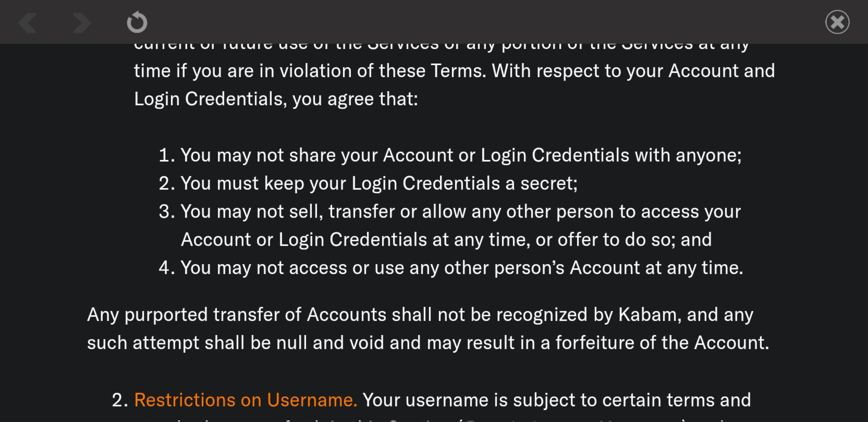Screen dimensions: 868x422
Task: Click the word "Kabam" in the paragraph
Action: (x=647, y=315)
